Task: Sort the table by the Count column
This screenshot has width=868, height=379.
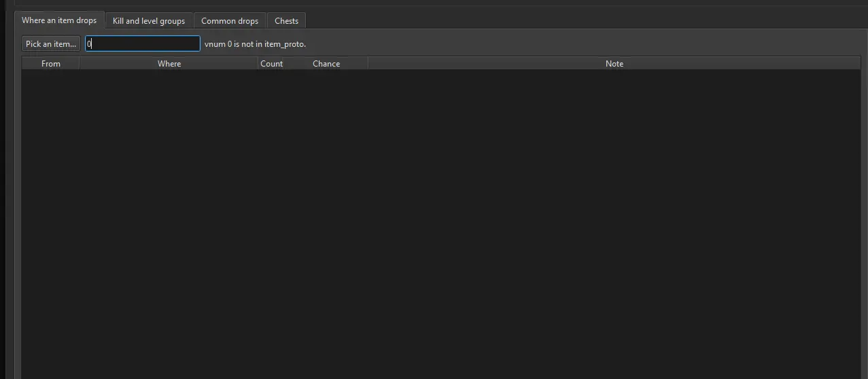Action: [x=272, y=63]
